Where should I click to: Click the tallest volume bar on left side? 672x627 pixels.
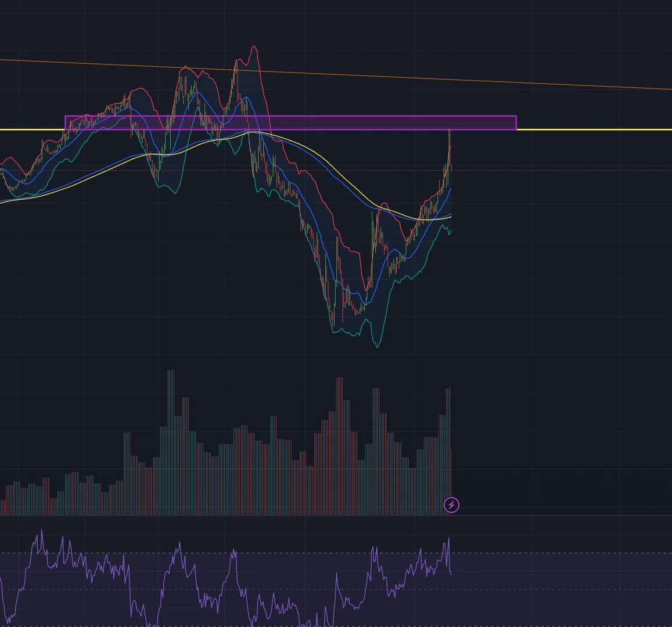click(x=171, y=442)
